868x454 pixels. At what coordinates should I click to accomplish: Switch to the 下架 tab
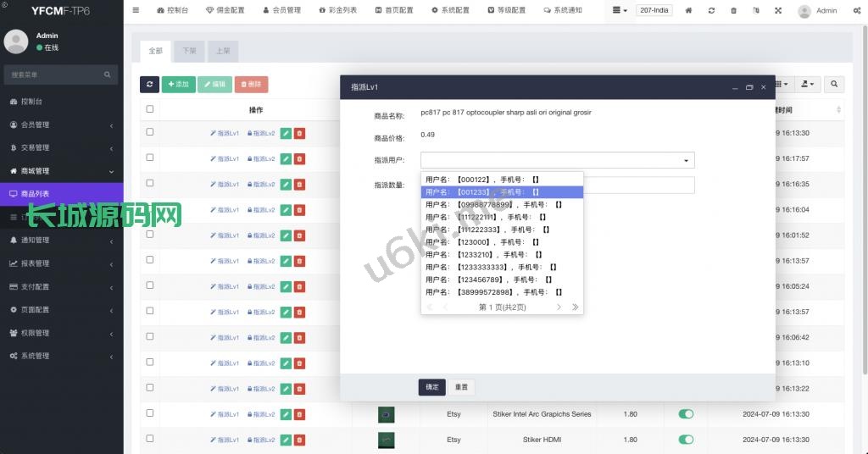(188, 51)
